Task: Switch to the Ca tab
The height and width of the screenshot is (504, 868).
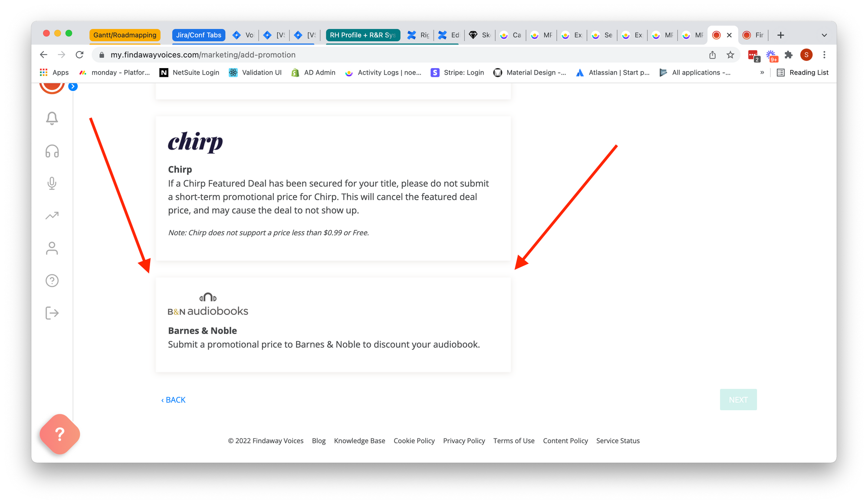Action: click(x=510, y=35)
